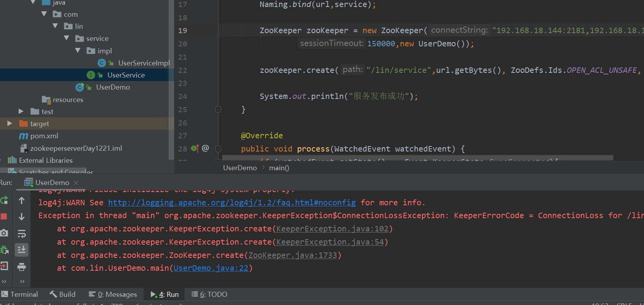Open the Terminal tool window
This screenshot has height=305, width=644.
(x=20, y=294)
